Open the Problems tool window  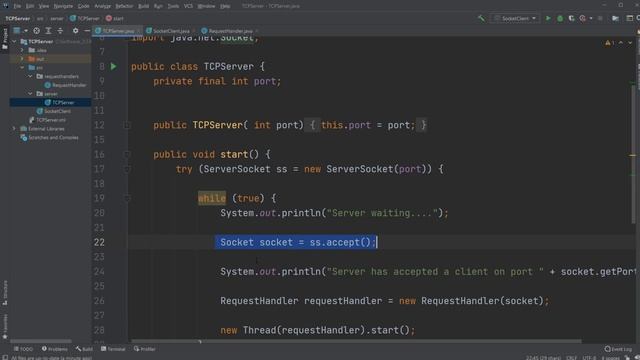coord(55,349)
